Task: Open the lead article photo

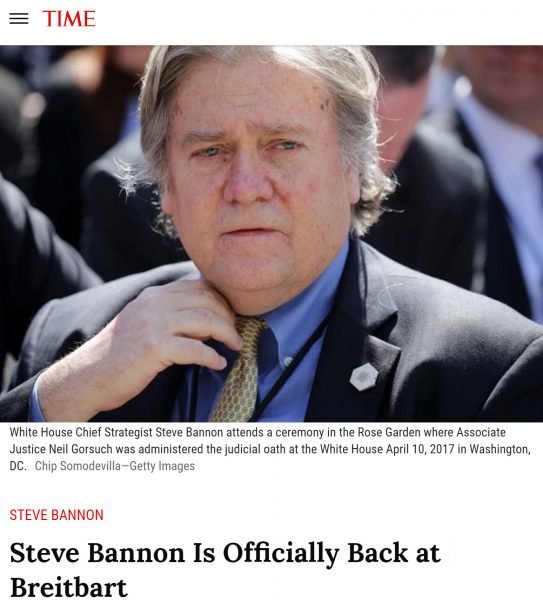Action: click(271, 233)
